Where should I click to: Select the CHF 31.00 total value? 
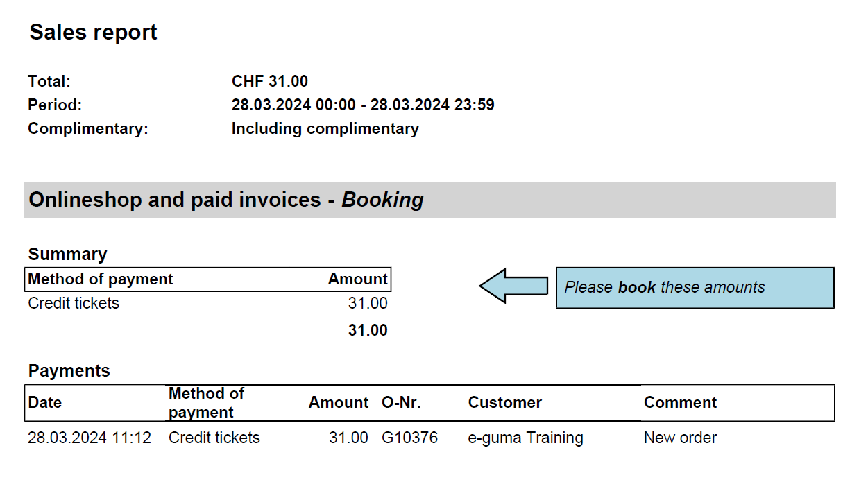[x=270, y=81]
